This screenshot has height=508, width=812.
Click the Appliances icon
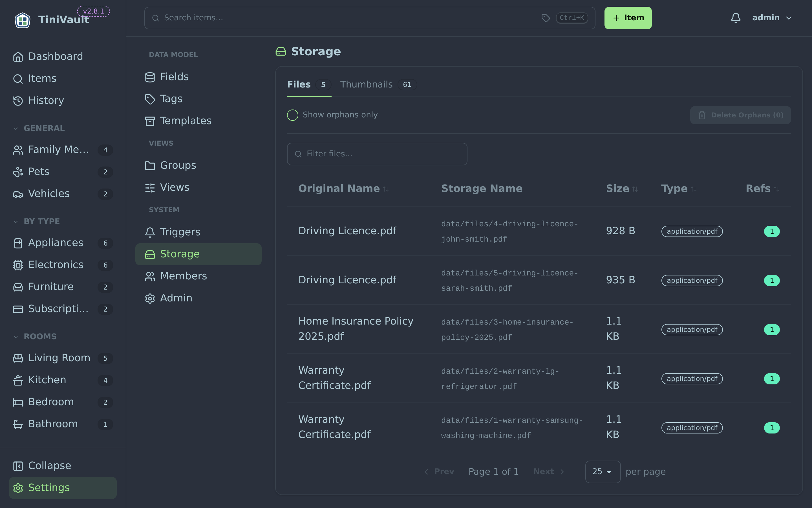[x=18, y=243]
